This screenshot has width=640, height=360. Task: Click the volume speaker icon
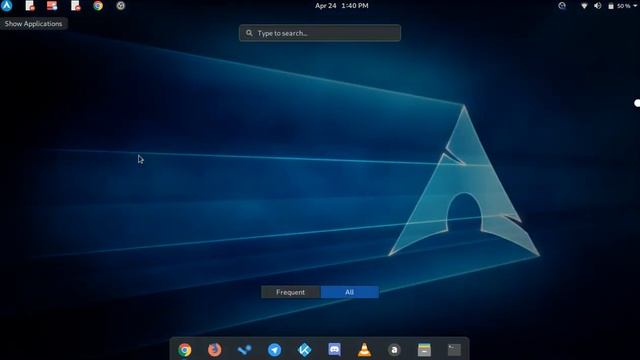[x=598, y=6]
